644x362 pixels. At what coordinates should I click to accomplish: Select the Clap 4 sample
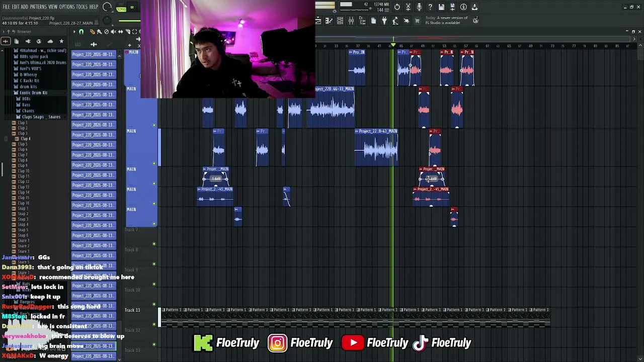(25, 139)
